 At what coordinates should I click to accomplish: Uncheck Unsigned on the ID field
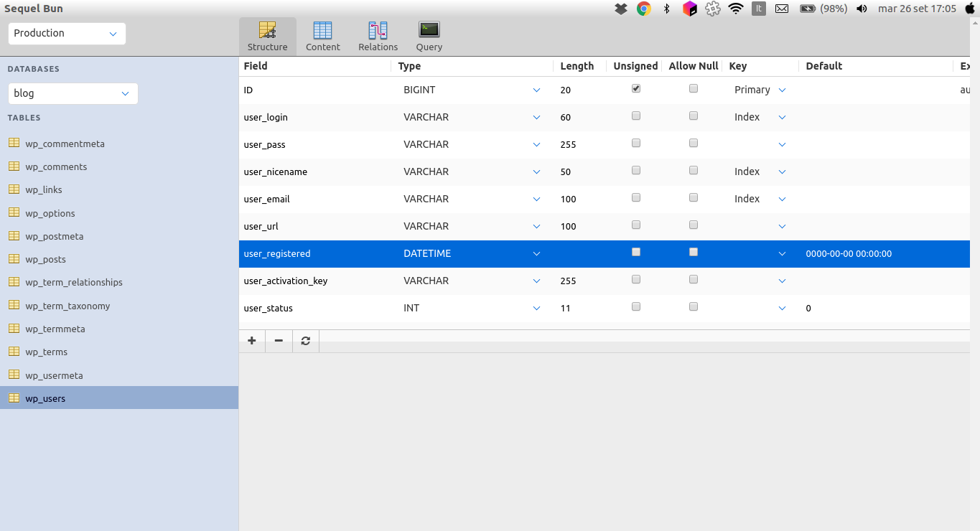pos(635,88)
